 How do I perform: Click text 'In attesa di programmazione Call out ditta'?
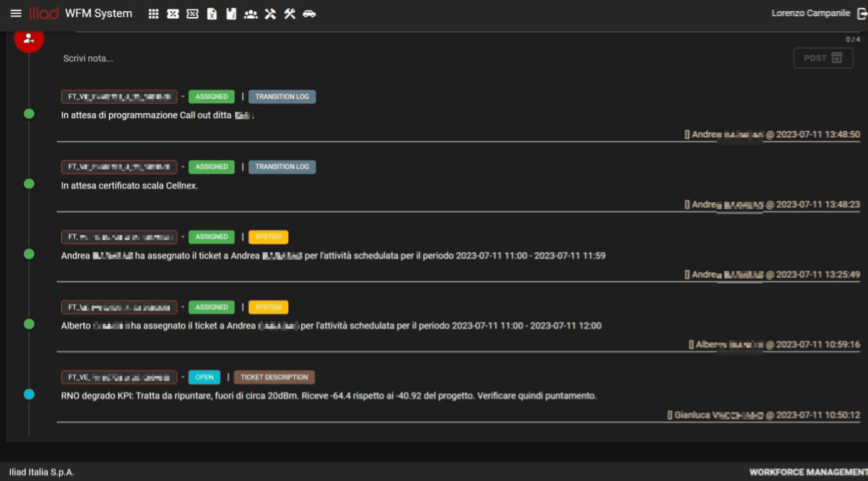146,115
